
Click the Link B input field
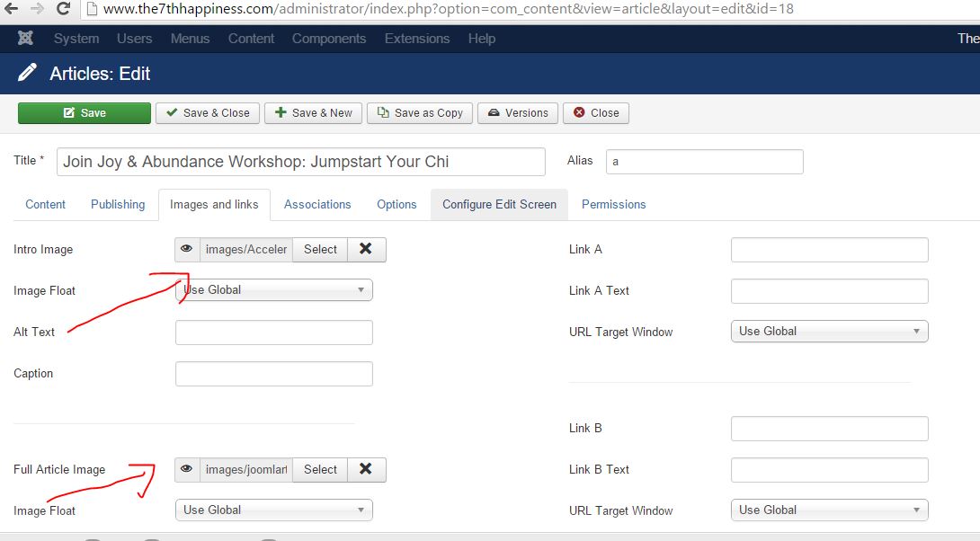pyautogui.click(x=829, y=429)
